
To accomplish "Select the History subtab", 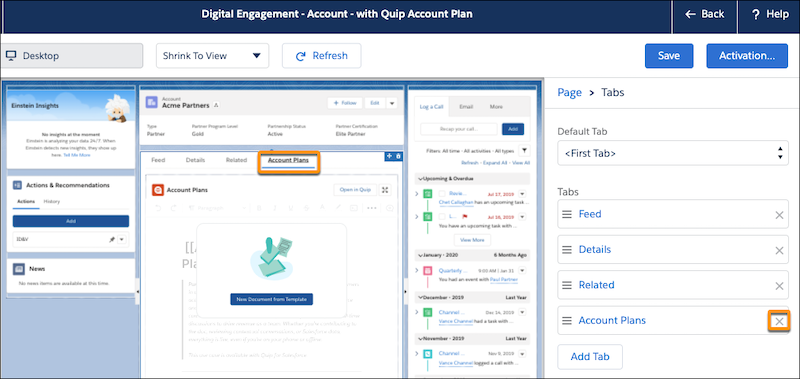I will tap(52, 201).
